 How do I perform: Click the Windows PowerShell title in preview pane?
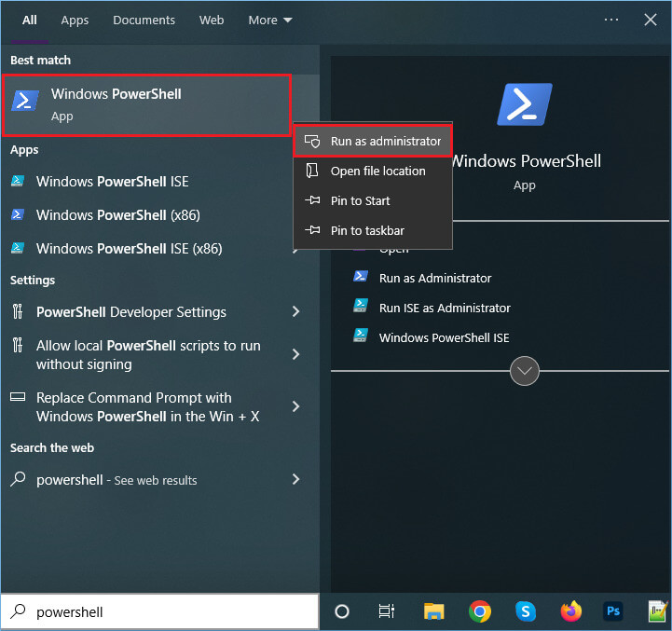[528, 161]
